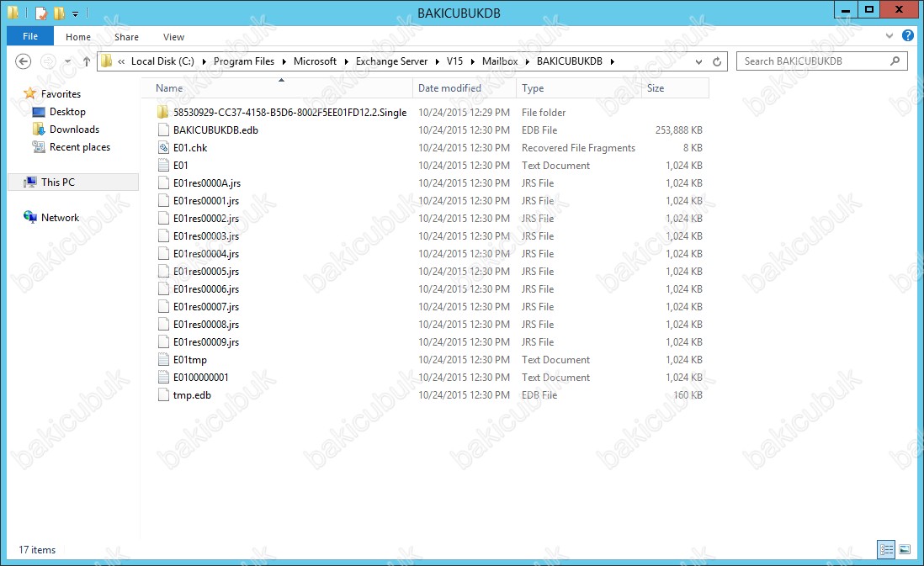Select Exchange Server in the breadcrumb
Screen dimensions: 924x566
pyautogui.click(x=392, y=61)
